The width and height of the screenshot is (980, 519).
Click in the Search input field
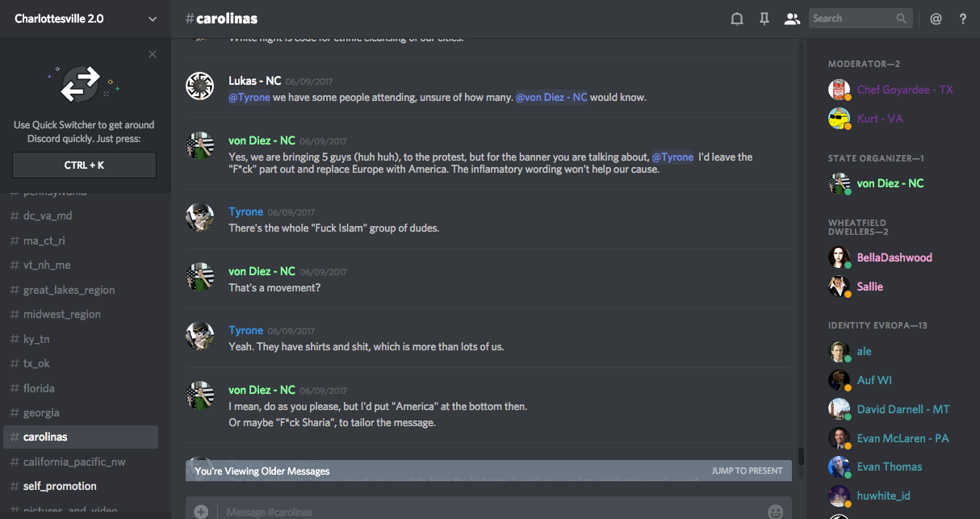coord(852,19)
